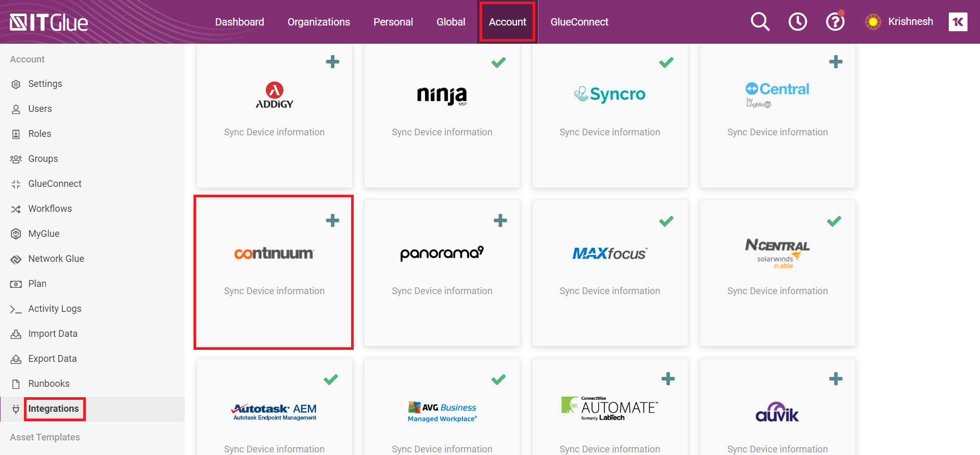Click the plus icon on Addigy card
This screenshot has width=980, height=455.
tap(332, 62)
